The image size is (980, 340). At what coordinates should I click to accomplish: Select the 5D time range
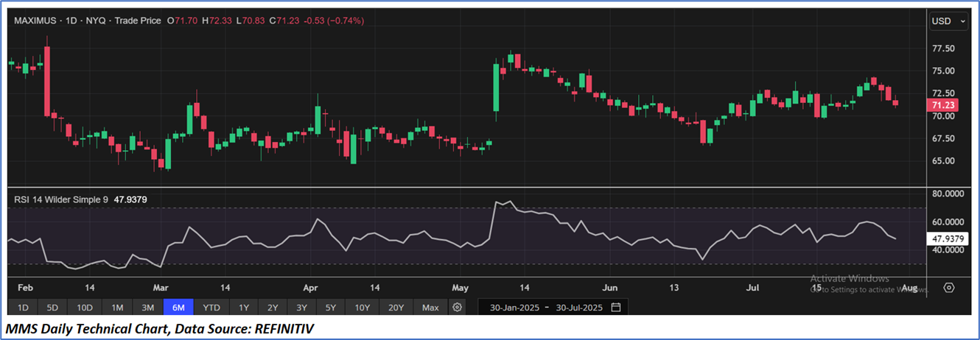coord(52,307)
